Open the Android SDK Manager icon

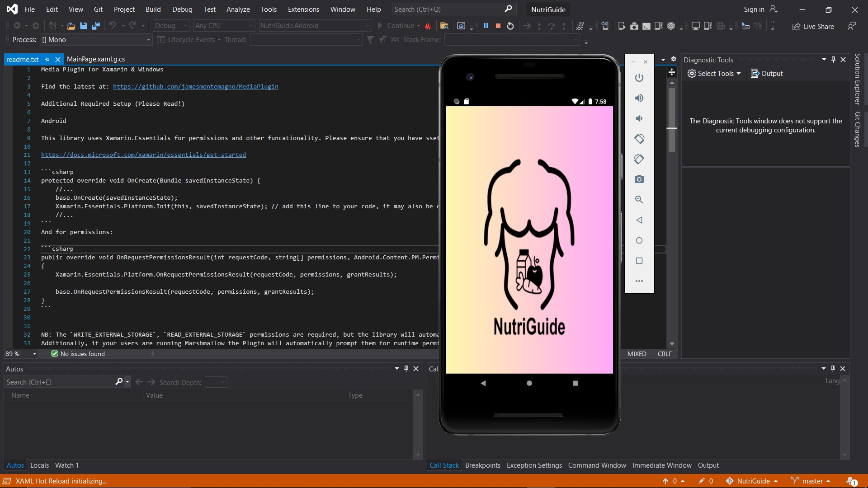coord(634,26)
